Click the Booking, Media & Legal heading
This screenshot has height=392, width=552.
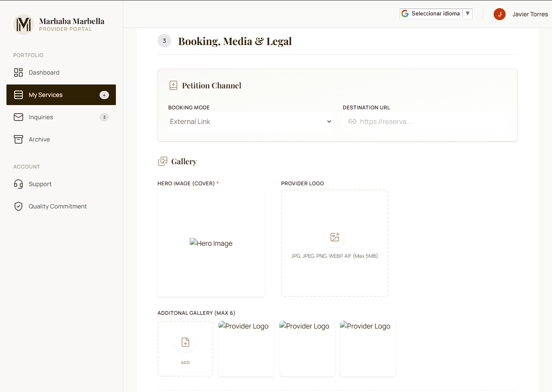click(235, 41)
